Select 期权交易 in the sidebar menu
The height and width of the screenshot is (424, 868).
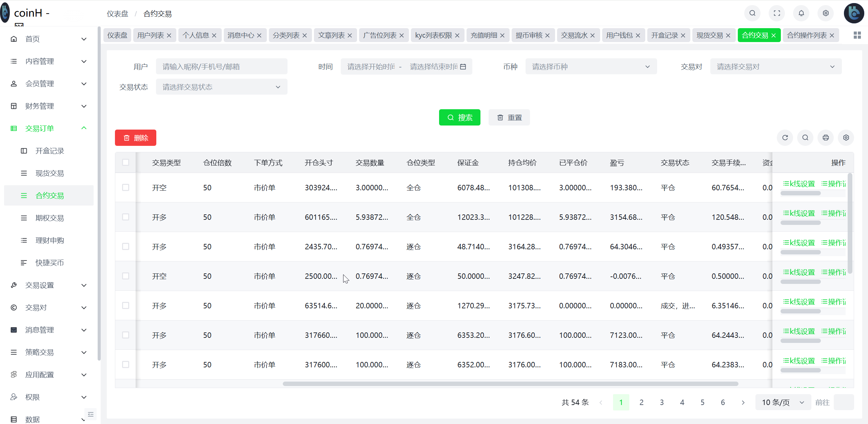[50, 218]
